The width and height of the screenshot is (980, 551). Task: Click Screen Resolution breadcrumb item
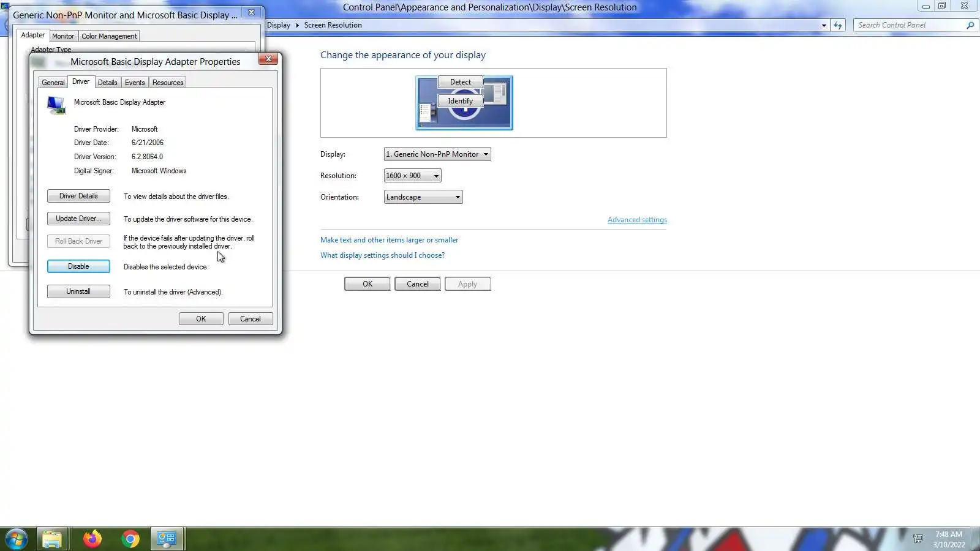tap(333, 25)
